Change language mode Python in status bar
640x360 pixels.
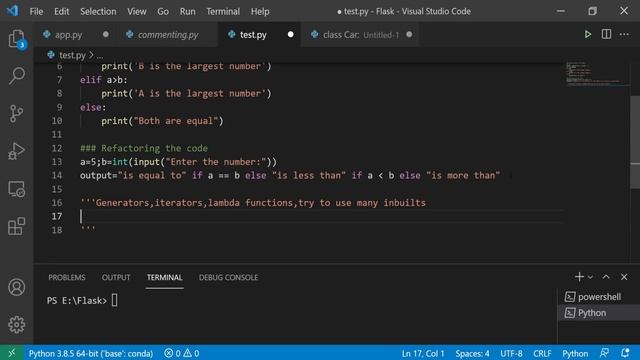coord(575,353)
